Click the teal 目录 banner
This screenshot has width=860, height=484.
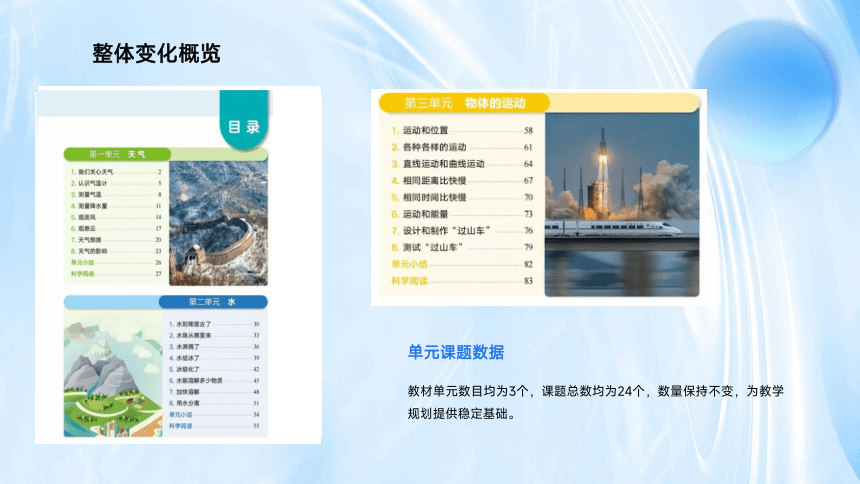[244, 120]
